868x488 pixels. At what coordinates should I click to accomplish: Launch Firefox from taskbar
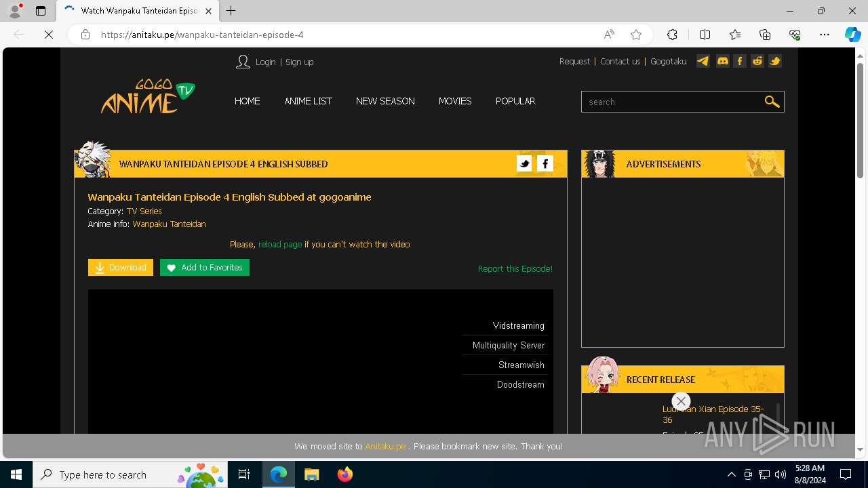pos(345,474)
